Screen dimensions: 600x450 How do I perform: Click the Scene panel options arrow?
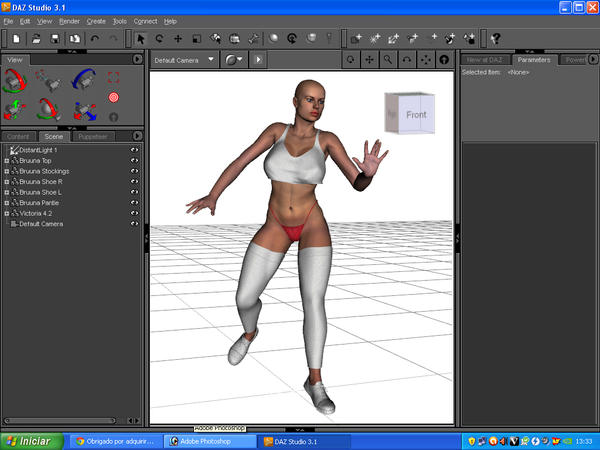[x=137, y=136]
